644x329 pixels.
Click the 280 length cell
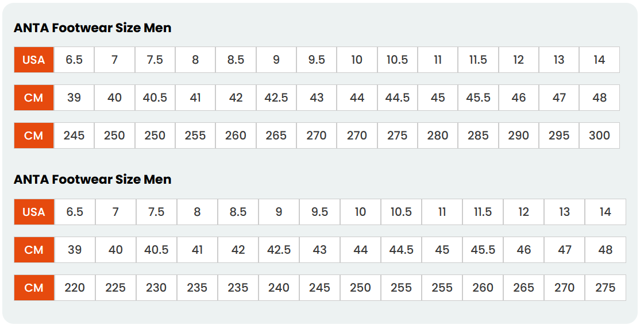(x=438, y=136)
